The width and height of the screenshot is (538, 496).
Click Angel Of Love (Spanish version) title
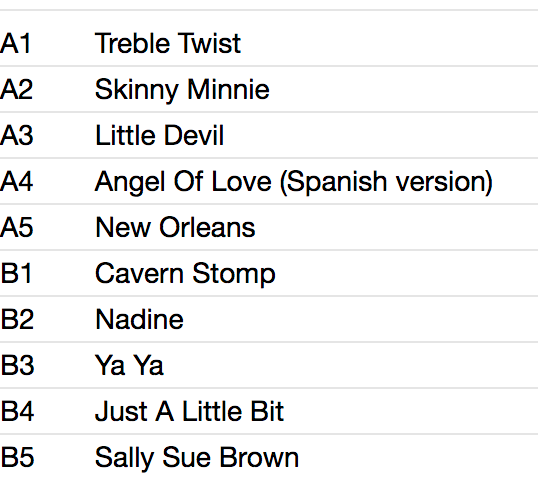click(x=294, y=182)
